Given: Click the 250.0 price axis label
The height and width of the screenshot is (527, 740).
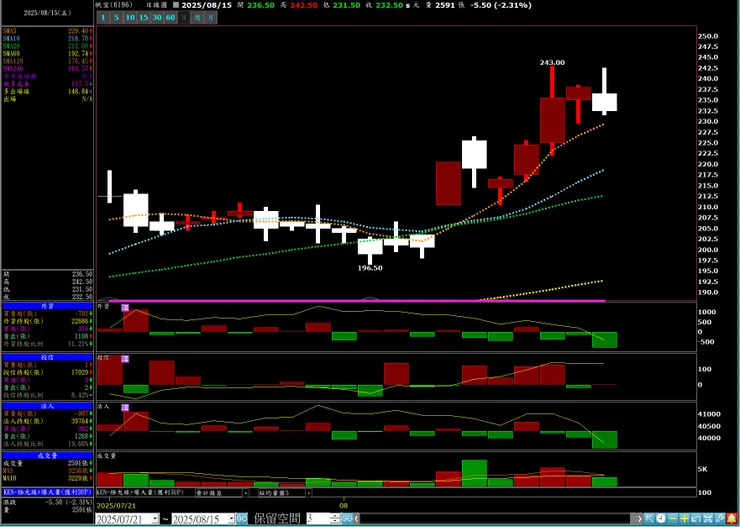Looking at the screenshot, I should coord(708,36).
